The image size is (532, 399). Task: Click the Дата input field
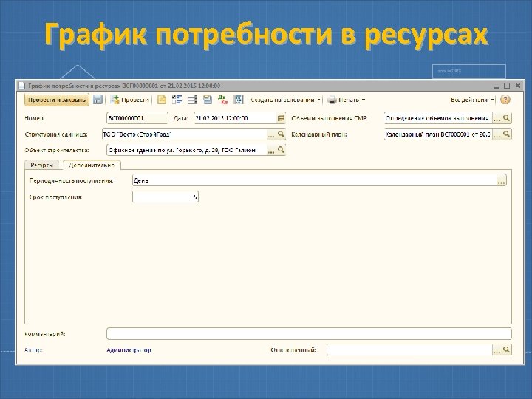[236, 118]
